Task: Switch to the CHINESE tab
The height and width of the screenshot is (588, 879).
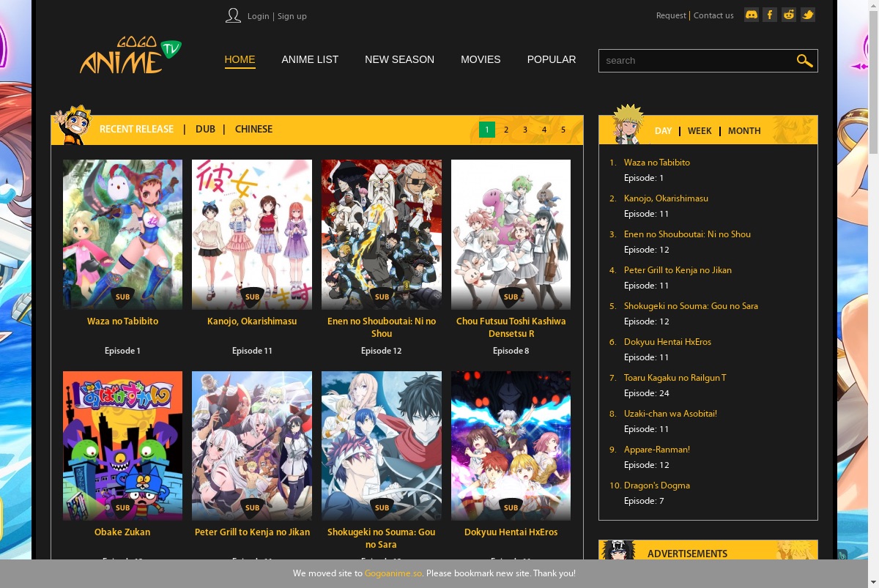Action: click(x=253, y=129)
